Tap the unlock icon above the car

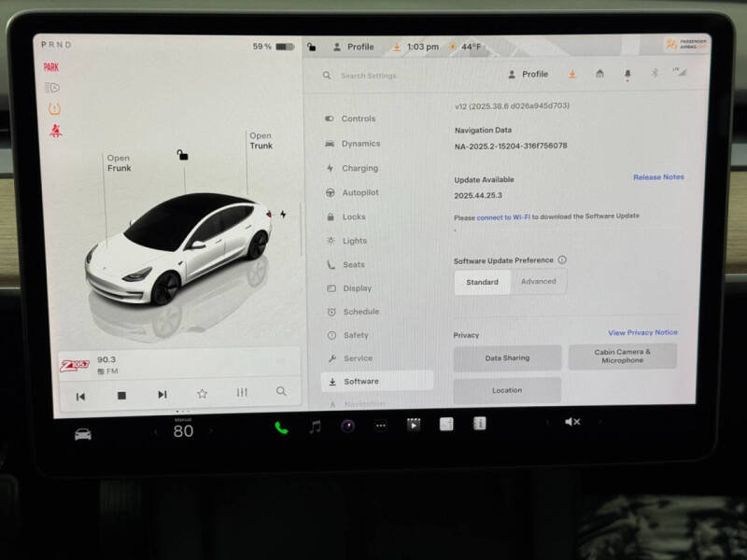pos(183,157)
